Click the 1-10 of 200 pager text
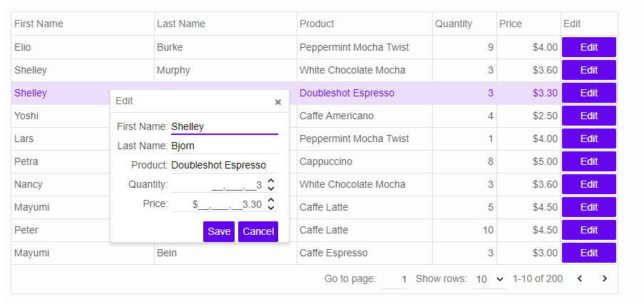The height and width of the screenshot is (302, 644). [x=537, y=278]
